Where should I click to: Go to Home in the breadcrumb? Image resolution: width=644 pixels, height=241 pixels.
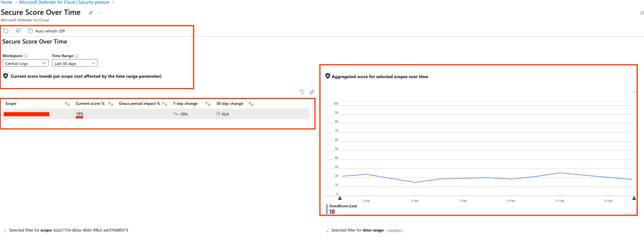[7, 2]
